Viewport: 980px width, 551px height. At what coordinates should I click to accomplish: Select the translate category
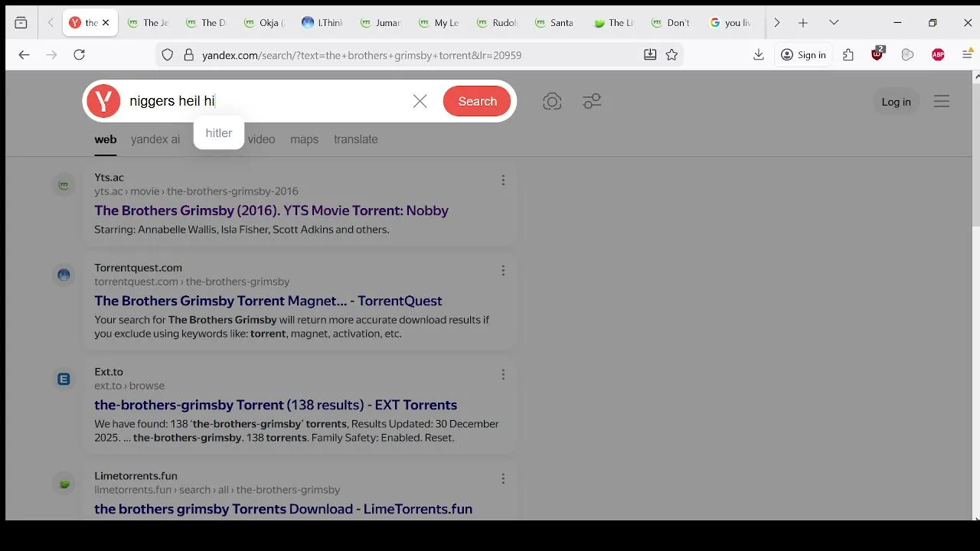coord(356,139)
